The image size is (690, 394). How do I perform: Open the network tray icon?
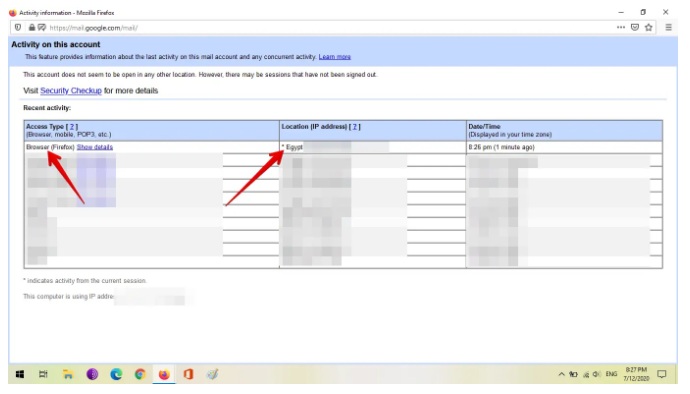(586, 374)
